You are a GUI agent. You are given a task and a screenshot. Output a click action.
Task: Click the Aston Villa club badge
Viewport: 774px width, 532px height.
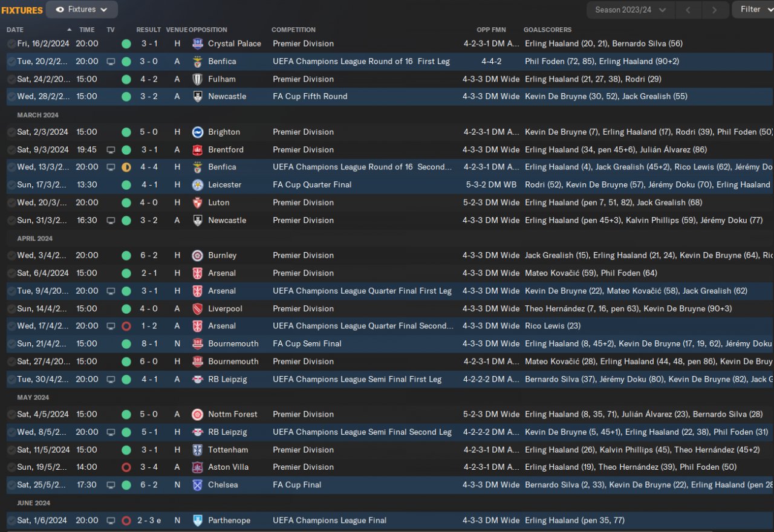(198, 467)
